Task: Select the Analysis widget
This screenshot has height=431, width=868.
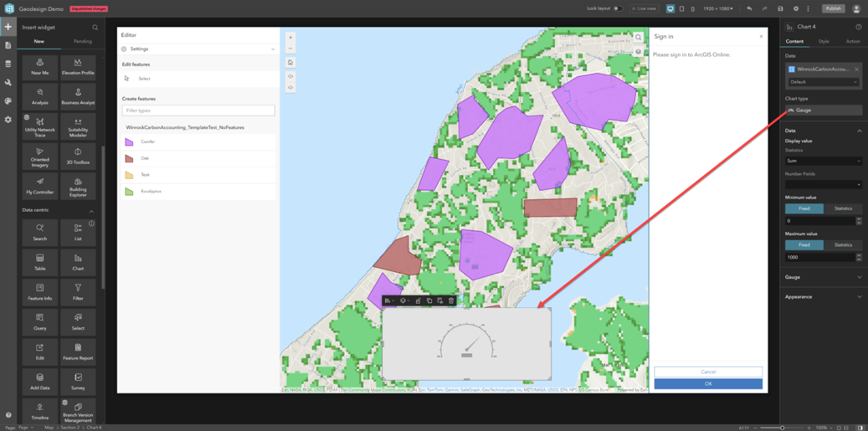Action: pyautogui.click(x=40, y=97)
